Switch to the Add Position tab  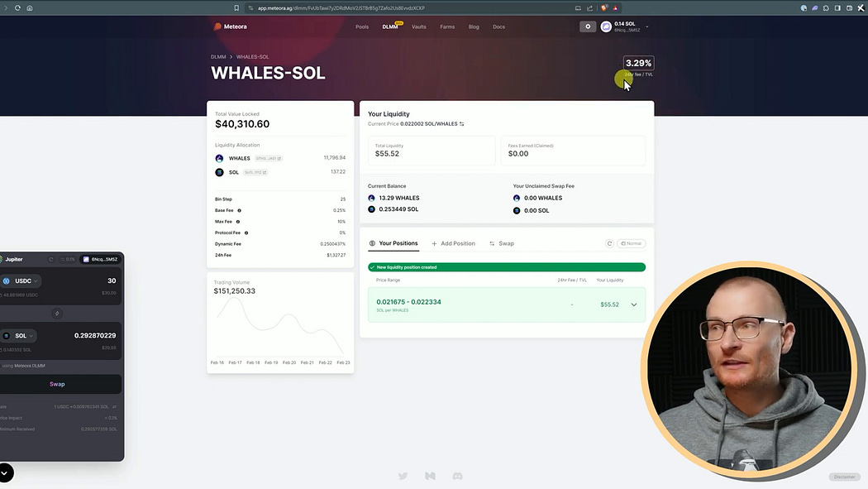point(453,243)
